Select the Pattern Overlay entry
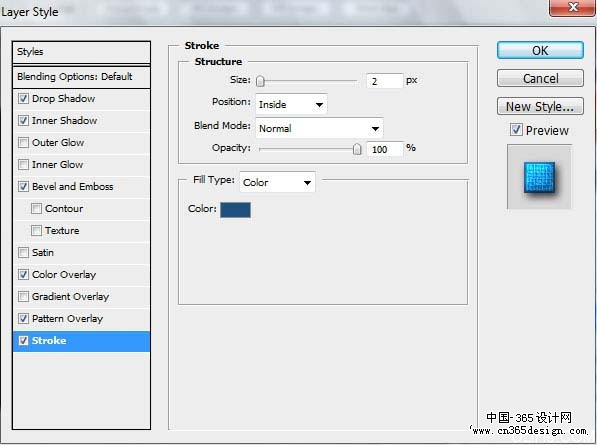This screenshot has width=597, height=445. tap(81, 319)
